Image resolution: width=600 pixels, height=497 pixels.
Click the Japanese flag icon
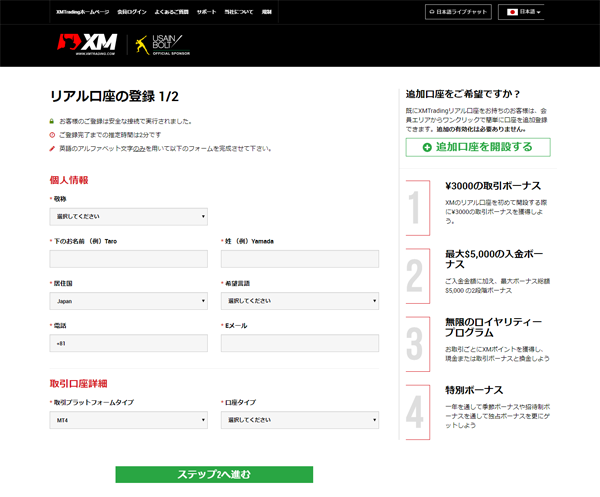[x=514, y=12]
